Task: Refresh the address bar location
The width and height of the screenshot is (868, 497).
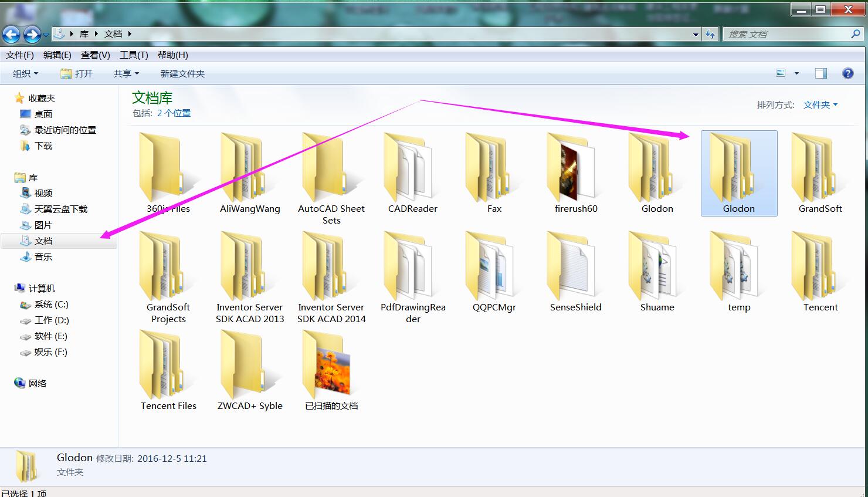Action: point(710,35)
